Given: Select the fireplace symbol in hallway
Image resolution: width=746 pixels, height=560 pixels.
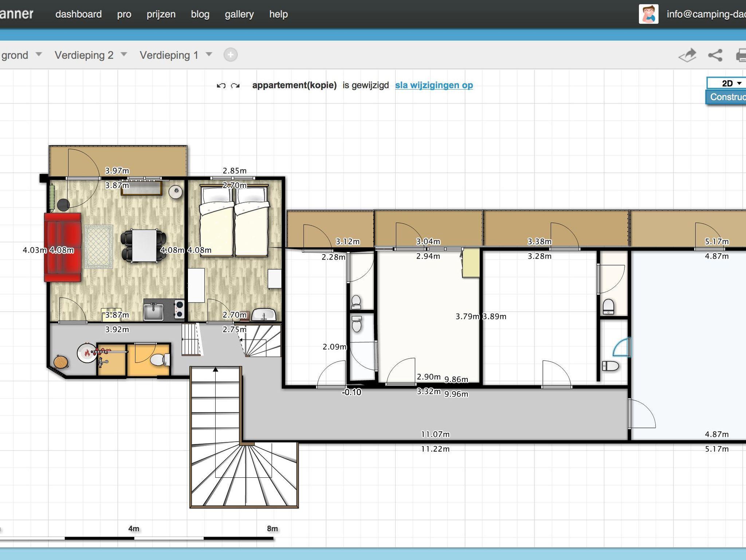Looking at the screenshot, I should click(x=87, y=352).
